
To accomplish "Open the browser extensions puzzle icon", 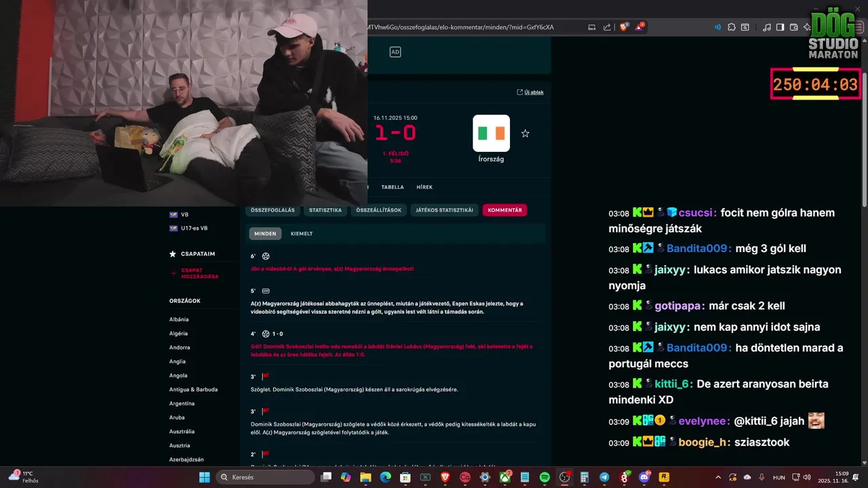I will pyautogui.click(x=731, y=27).
